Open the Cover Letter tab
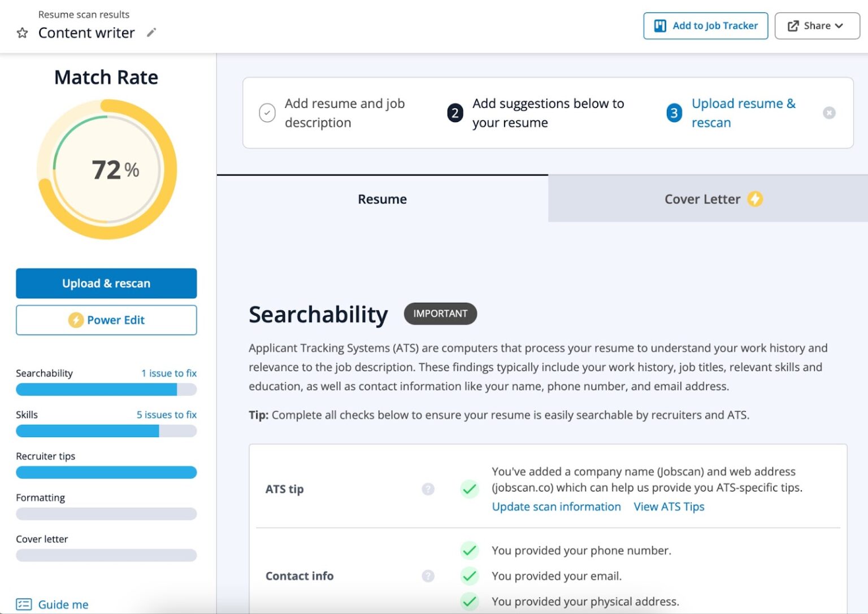Image resolution: width=868 pixels, height=614 pixels. pos(702,199)
